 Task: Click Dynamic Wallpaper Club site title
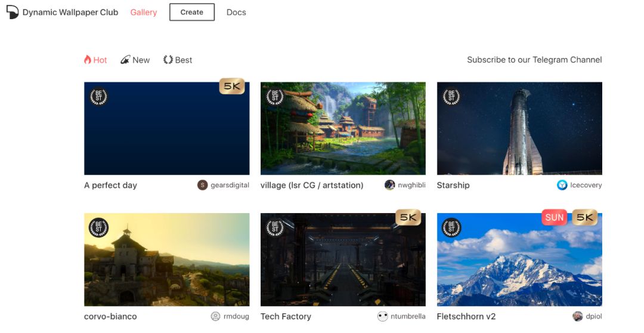70,13
